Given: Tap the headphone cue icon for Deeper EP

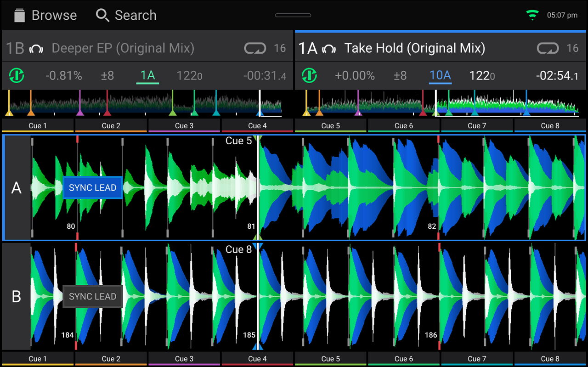Looking at the screenshot, I should click(x=37, y=48).
